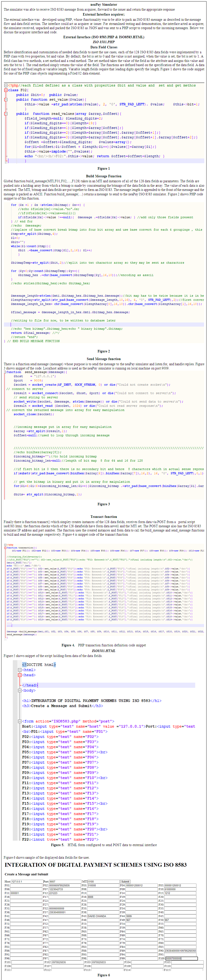Fold the <html> tag block

(20, 670)
